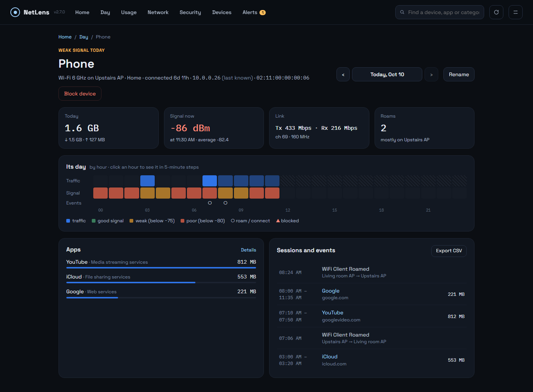Open the hour 11 traffic cell
533x392 pixels.
pyautogui.click(x=272, y=181)
